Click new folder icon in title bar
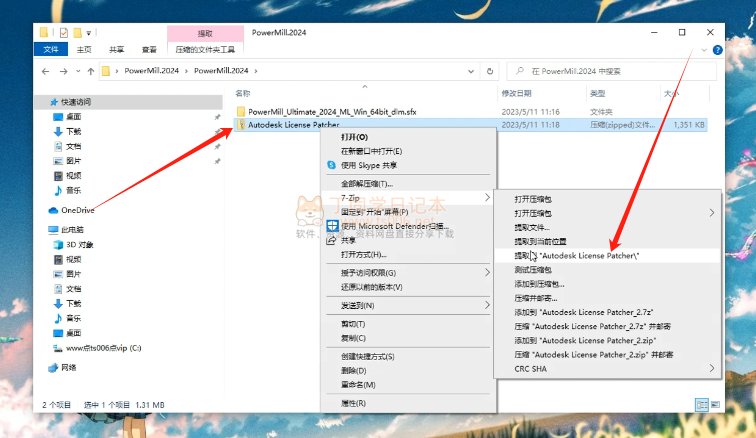Viewport: 756px width, 438px height. coord(77,33)
